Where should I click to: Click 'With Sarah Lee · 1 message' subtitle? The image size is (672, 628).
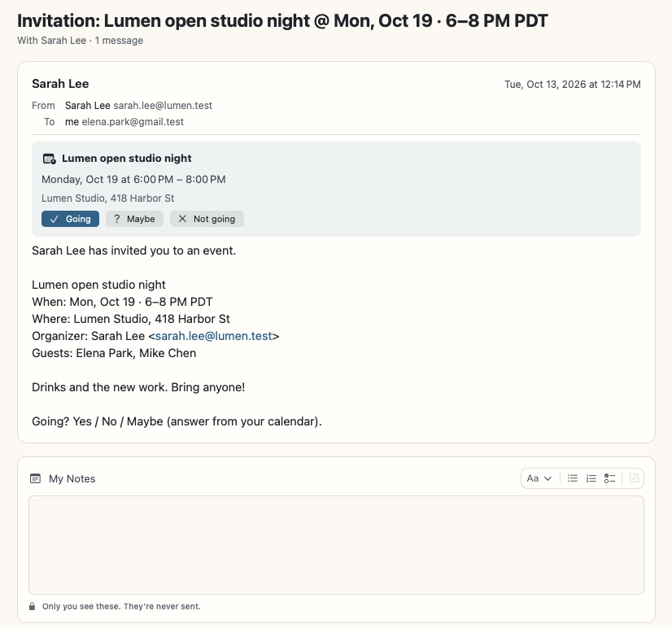click(81, 41)
